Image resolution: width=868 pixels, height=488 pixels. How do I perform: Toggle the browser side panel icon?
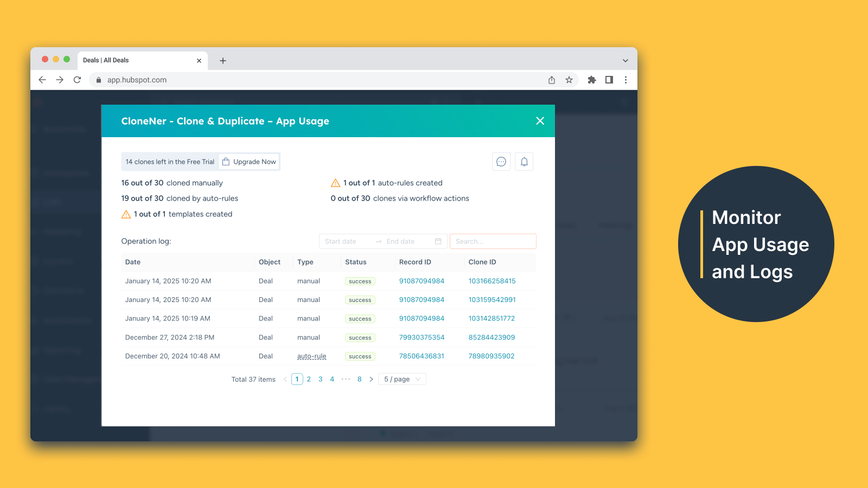click(x=609, y=80)
